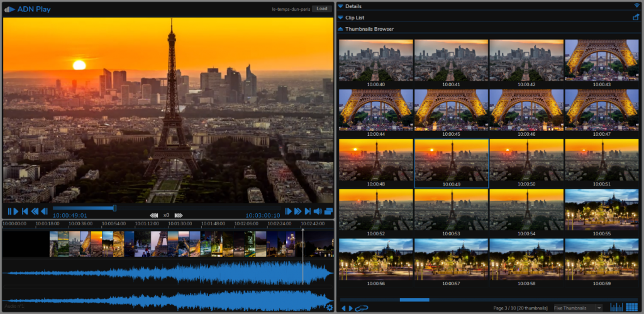644x314 pixels.
Task: Collapse the Thumbnails Browser section
Action: (341, 29)
